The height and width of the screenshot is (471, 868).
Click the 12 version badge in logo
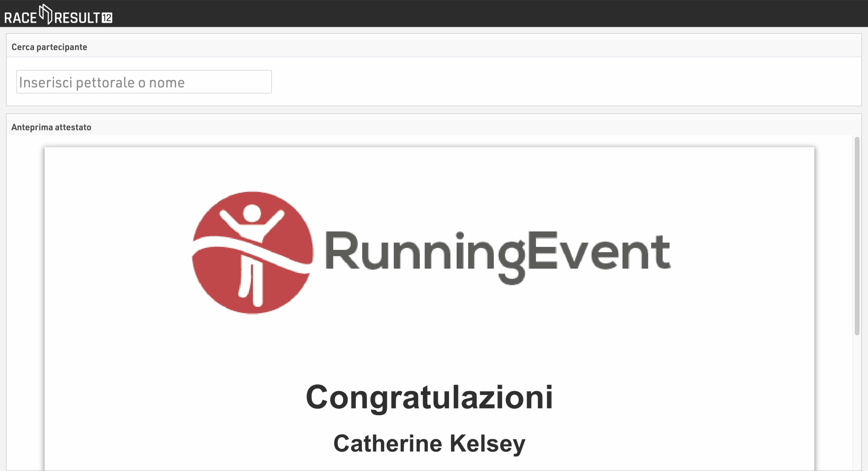[107, 18]
